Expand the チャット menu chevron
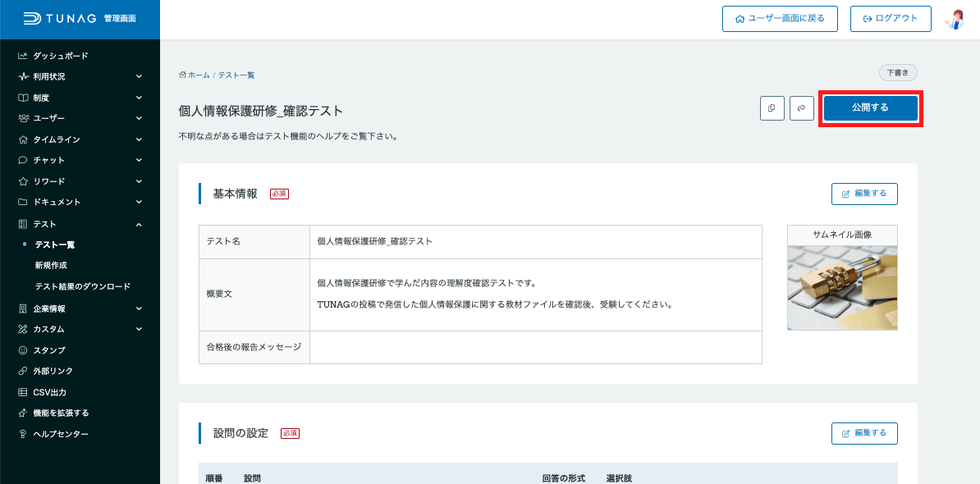This screenshot has width=980, height=484. pos(139,160)
